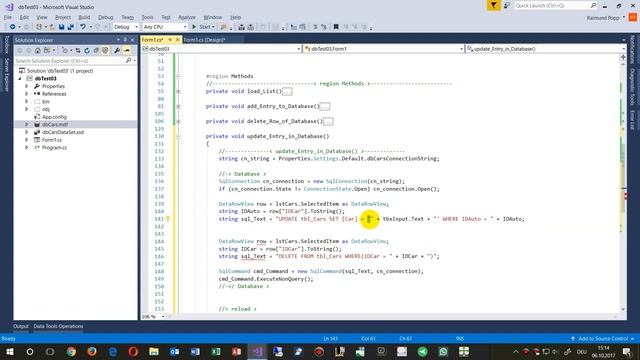The image size is (640, 360).
Task: Expand the collapsed add_Entry_to_Database method
Action: [x=178, y=106]
